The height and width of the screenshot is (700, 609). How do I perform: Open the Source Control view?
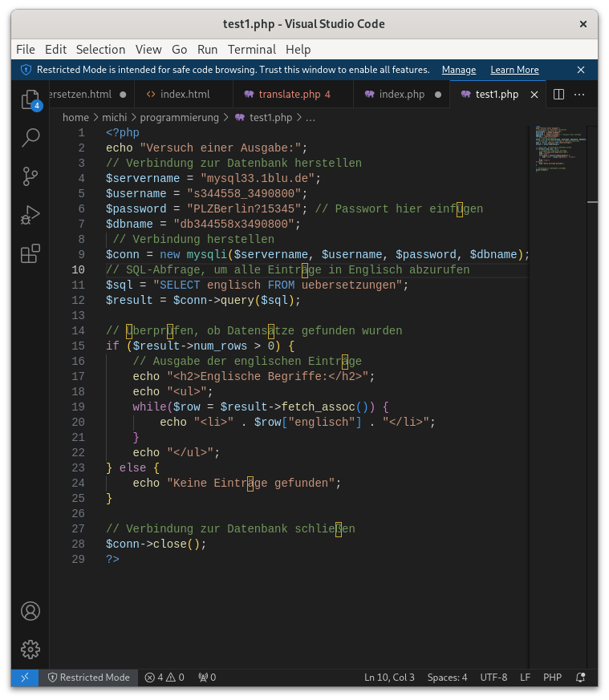[30, 176]
